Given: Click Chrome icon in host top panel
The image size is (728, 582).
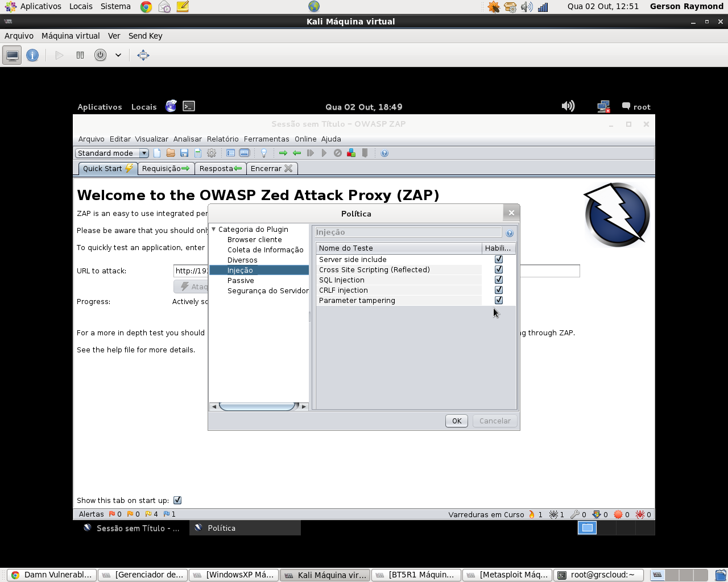Looking at the screenshot, I should coord(146,7).
